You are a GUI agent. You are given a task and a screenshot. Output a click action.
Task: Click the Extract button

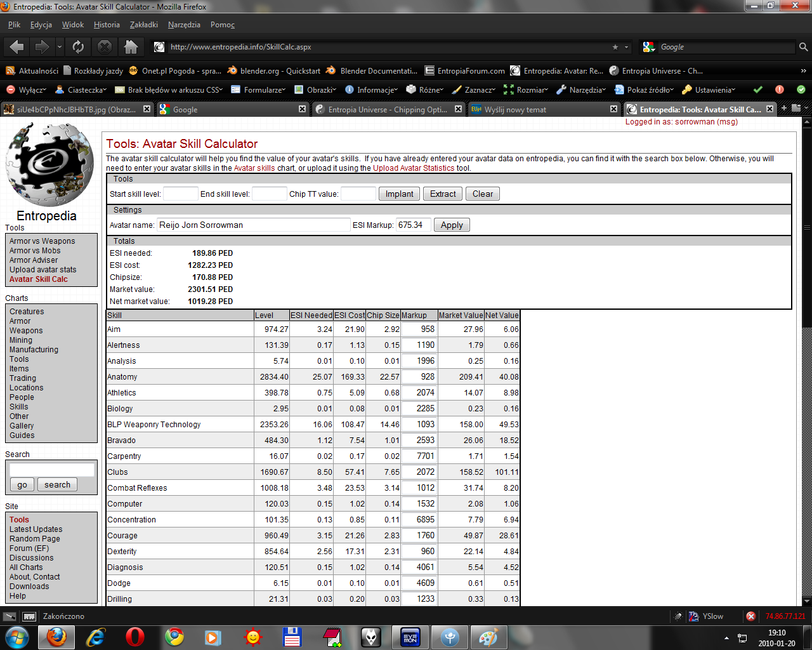(443, 194)
